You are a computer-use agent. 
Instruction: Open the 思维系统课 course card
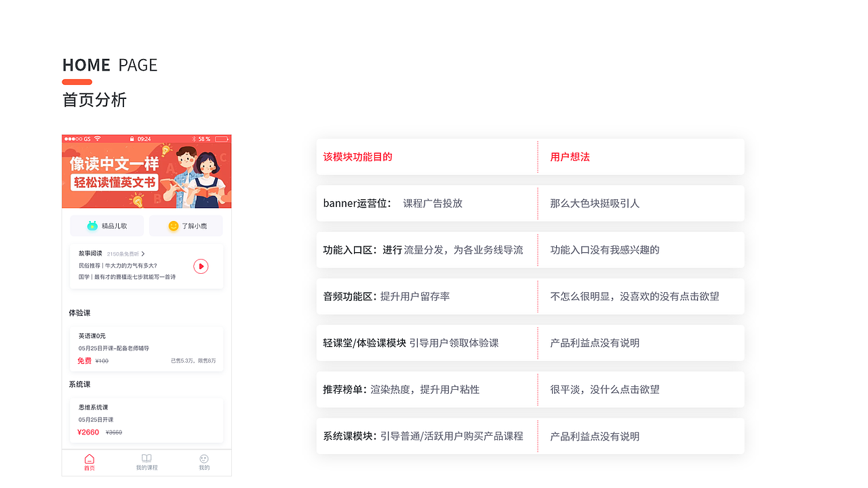click(x=146, y=420)
